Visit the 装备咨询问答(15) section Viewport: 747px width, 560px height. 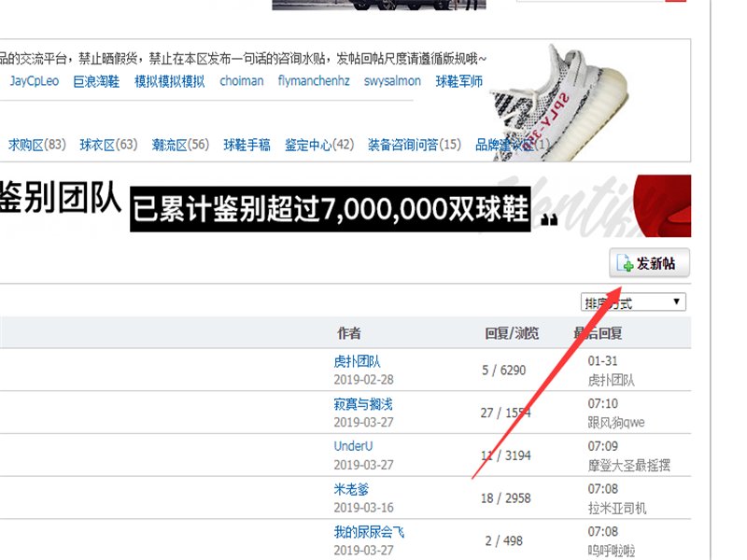(415, 145)
